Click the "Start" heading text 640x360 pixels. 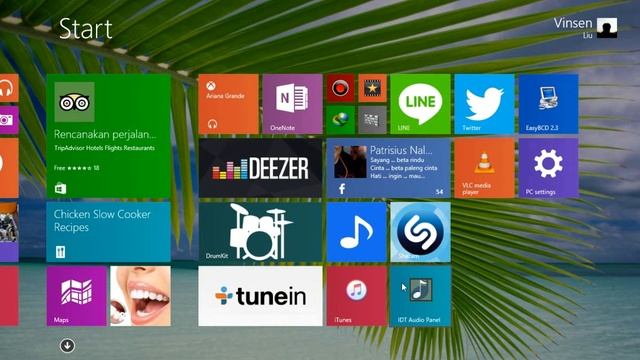[x=85, y=29]
